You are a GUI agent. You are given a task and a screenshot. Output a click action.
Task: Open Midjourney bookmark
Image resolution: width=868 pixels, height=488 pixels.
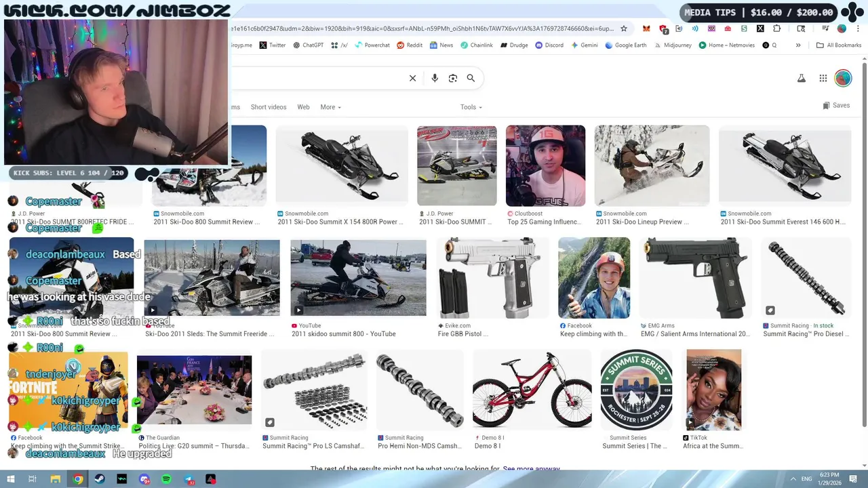pyautogui.click(x=673, y=45)
